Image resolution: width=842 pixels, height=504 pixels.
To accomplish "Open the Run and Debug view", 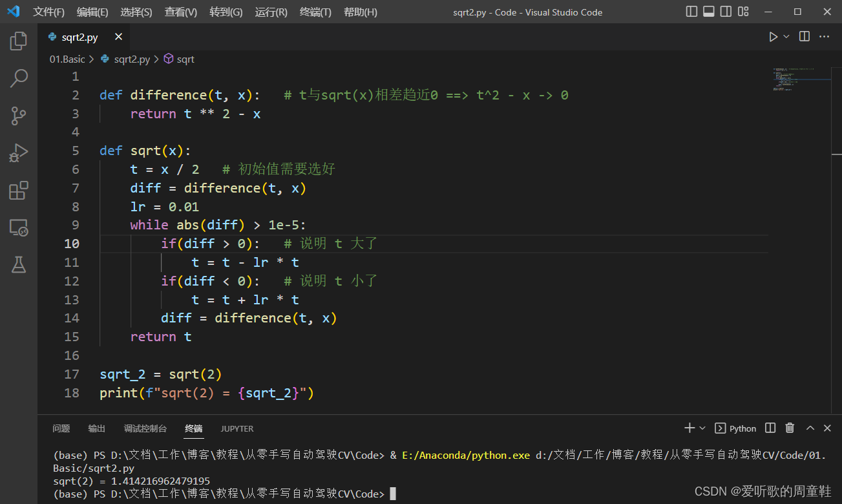I will (19, 153).
